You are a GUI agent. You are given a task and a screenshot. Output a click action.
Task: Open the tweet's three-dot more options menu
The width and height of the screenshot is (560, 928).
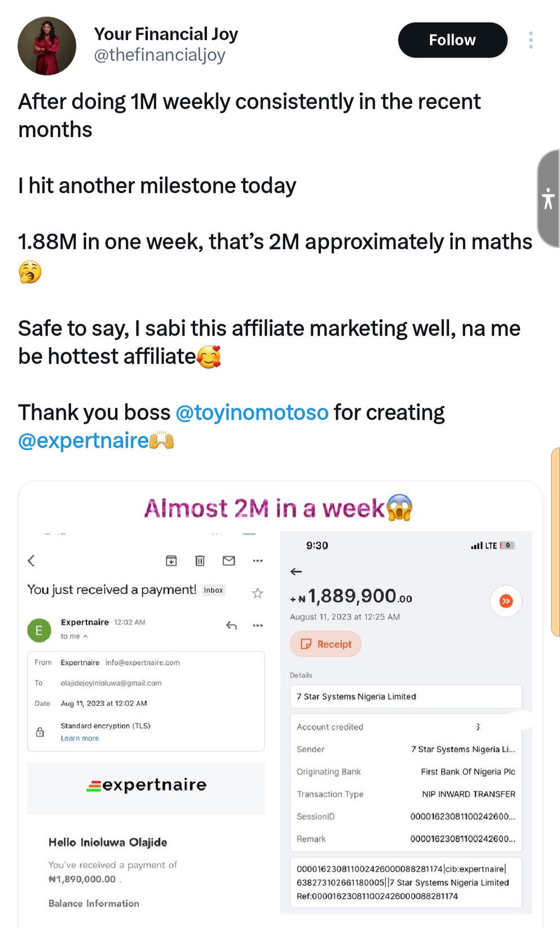(x=531, y=40)
